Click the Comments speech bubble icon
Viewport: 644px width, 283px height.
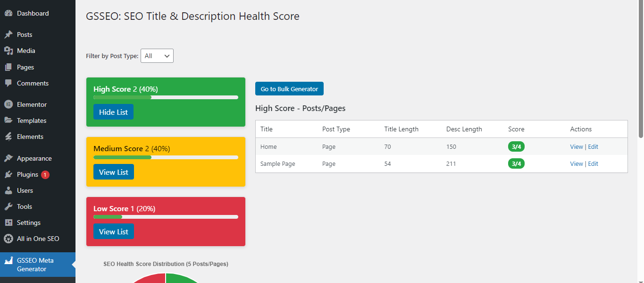point(8,83)
